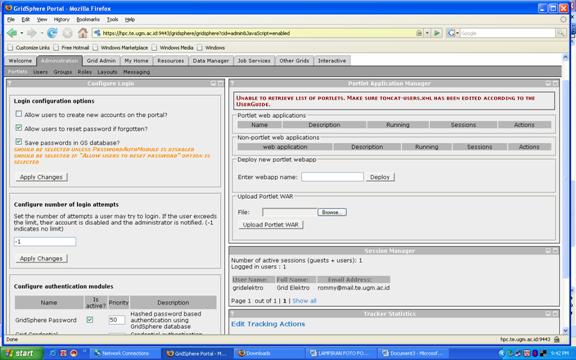
Task: Open the address bar URL history dropdown
Action: coord(427,33)
